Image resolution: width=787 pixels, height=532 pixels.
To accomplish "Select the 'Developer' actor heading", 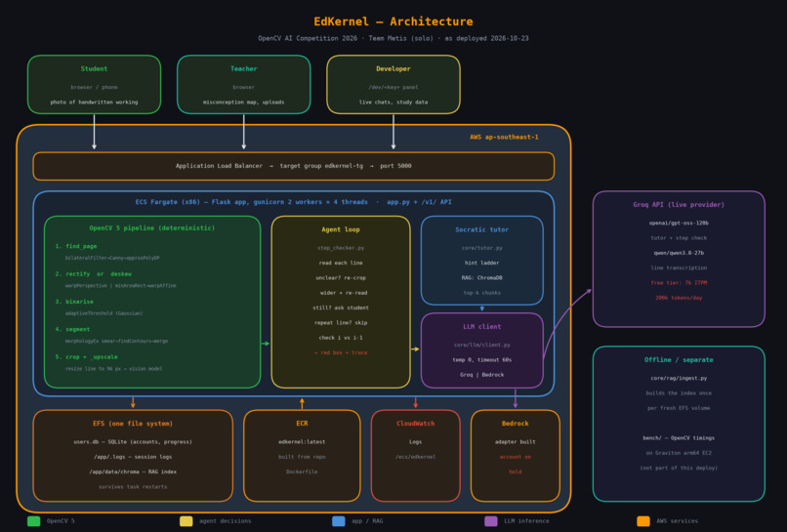I will click(393, 68).
